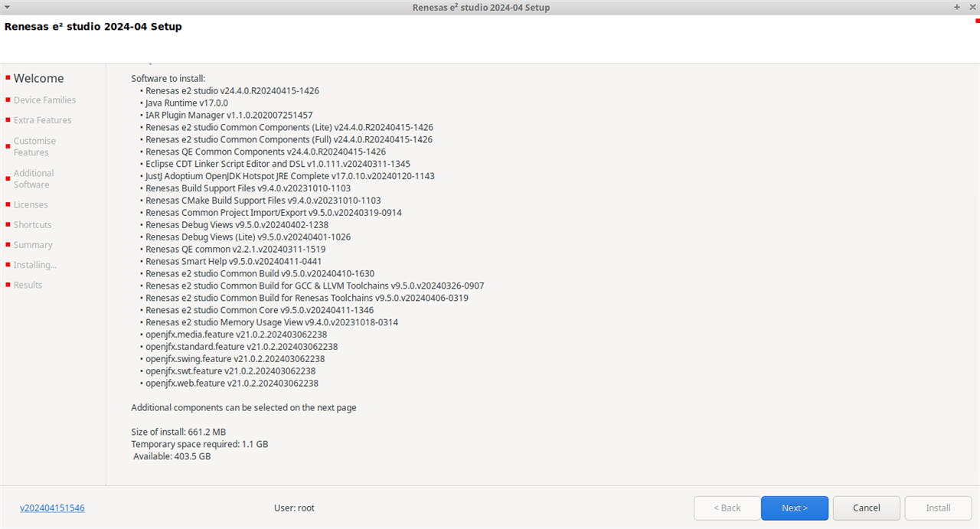Maximize the setup window with plus icon
This screenshot has width=980, height=529.
pos(957,7)
